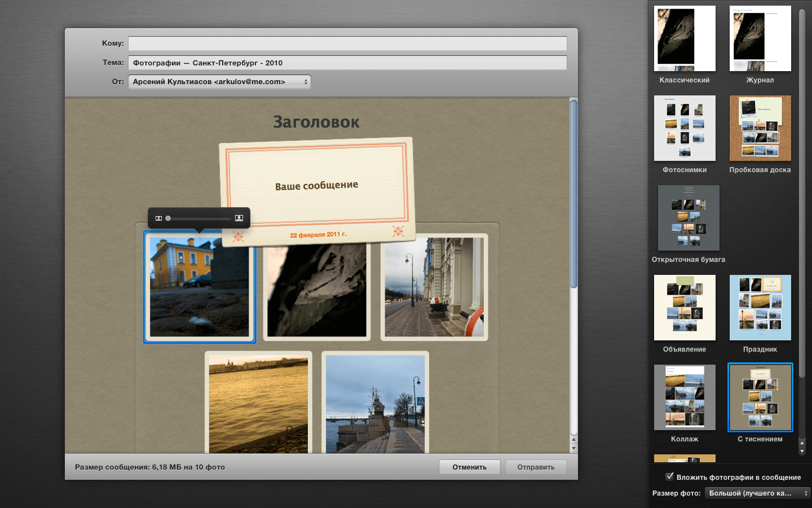
Task: Pick the Открыточная бумага theme
Action: point(689,218)
